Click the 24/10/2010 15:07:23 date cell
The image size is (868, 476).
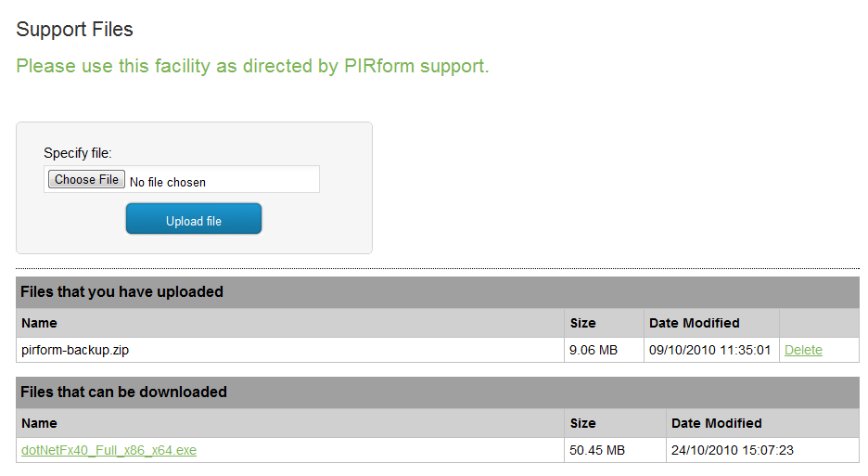point(733,450)
